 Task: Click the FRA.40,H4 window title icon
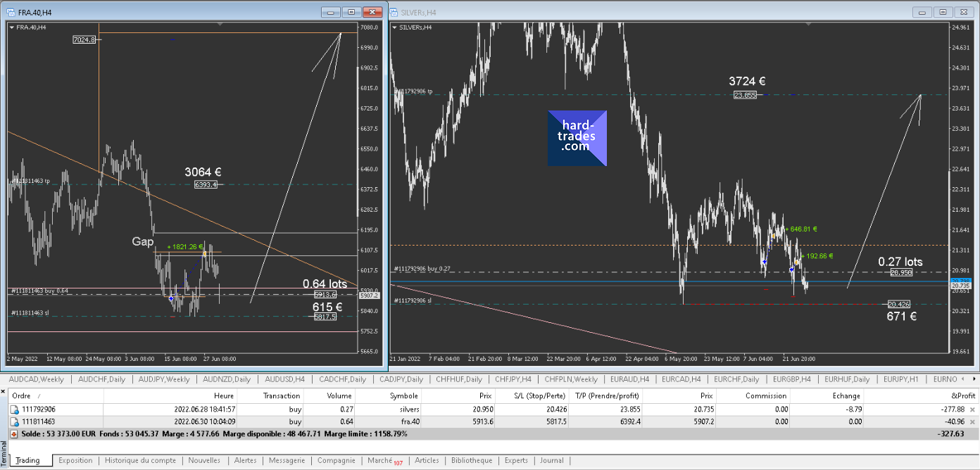9,12
